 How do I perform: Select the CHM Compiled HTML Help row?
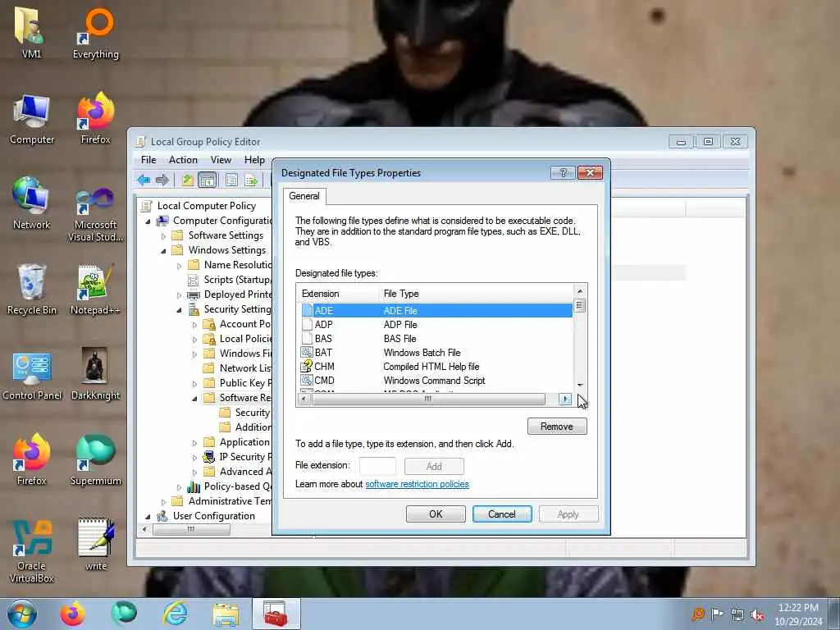pyautogui.click(x=436, y=367)
